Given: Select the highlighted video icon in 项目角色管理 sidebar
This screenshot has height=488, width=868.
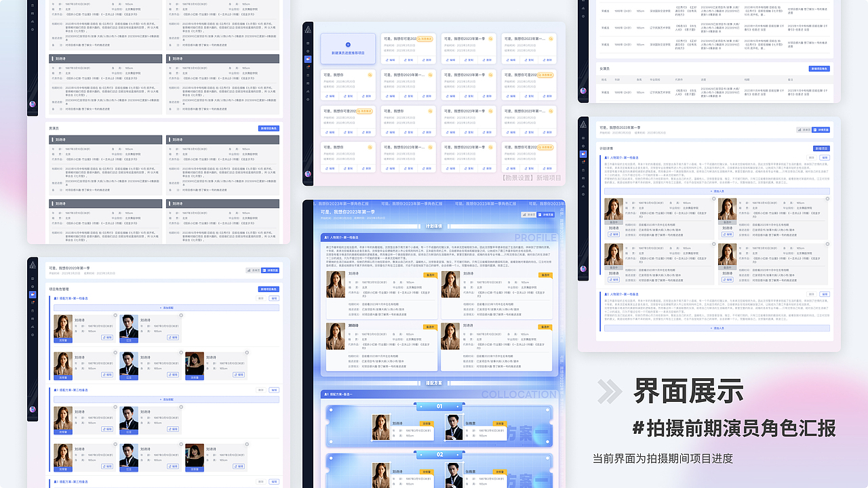Looking at the screenshot, I should [x=33, y=295].
